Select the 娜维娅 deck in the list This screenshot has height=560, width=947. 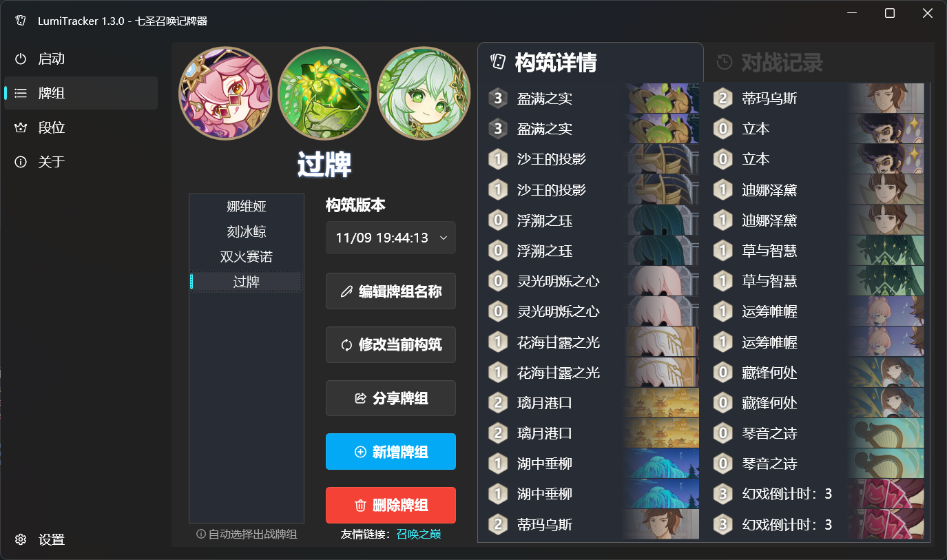pyautogui.click(x=247, y=207)
